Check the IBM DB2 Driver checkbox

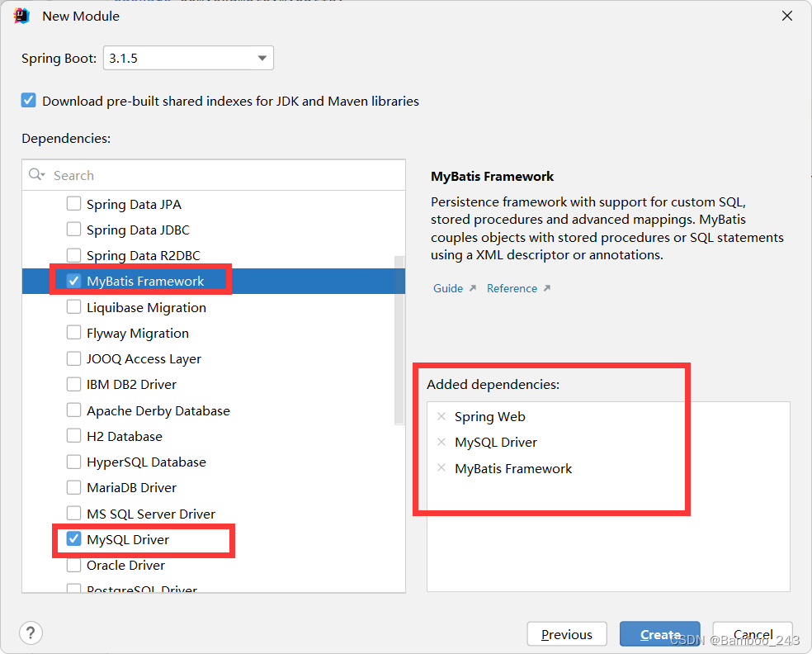pos(73,384)
